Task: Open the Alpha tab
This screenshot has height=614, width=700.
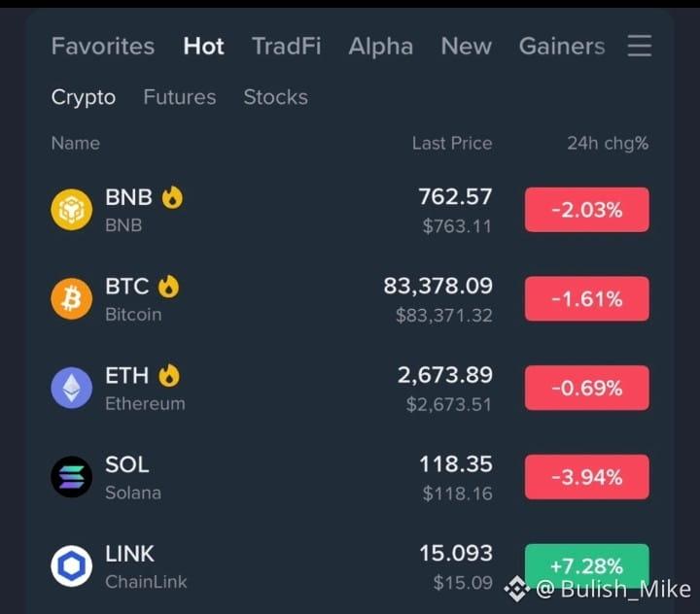Action: click(381, 46)
